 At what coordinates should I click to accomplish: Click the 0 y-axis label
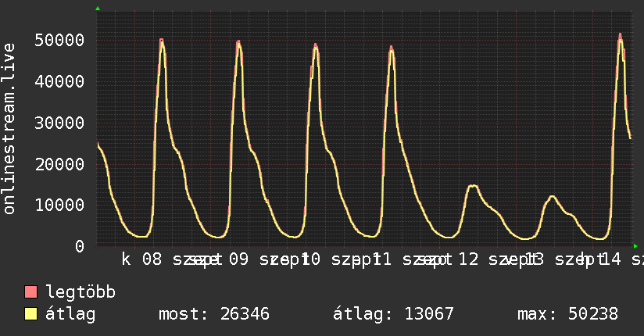point(80,246)
